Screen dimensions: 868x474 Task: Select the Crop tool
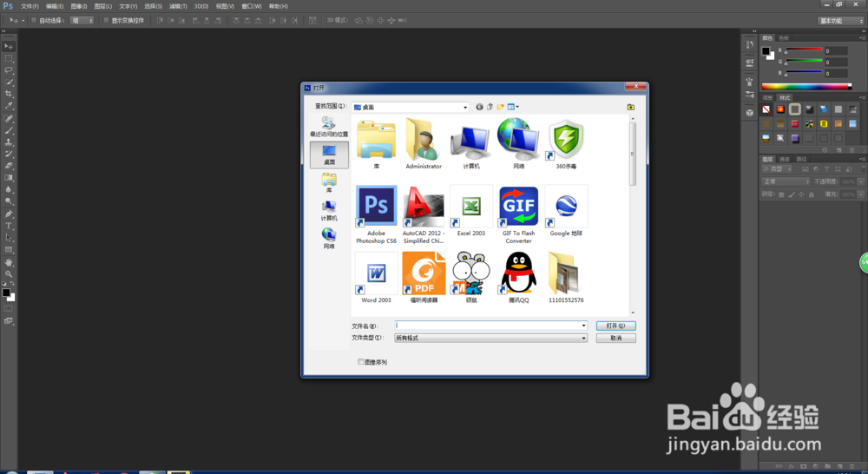coord(9,94)
